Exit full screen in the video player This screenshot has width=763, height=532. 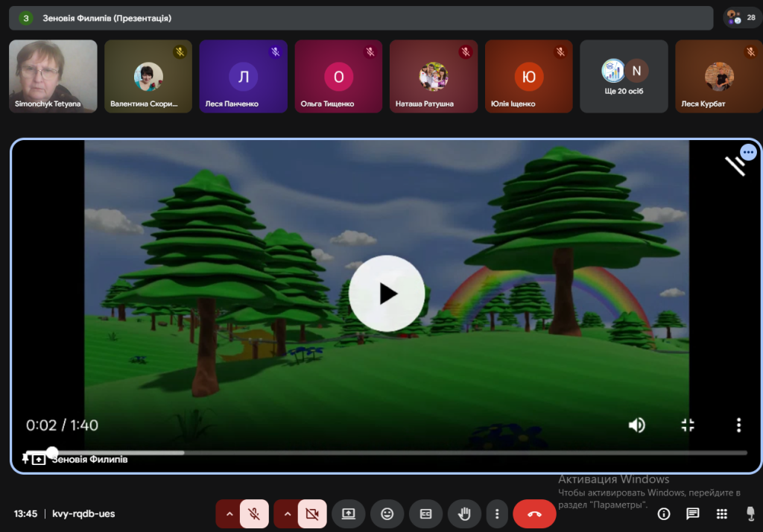tap(688, 425)
